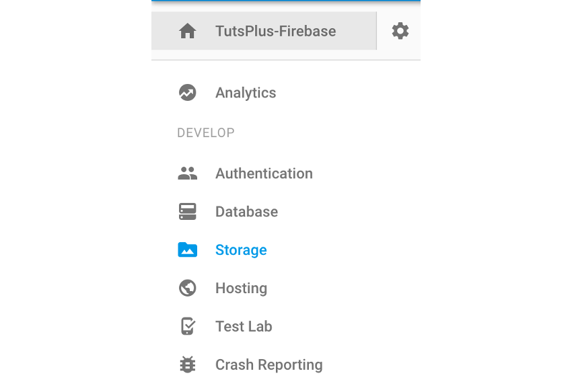Open the Analytics section
Viewport: 572px width, 392px height.
246,93
